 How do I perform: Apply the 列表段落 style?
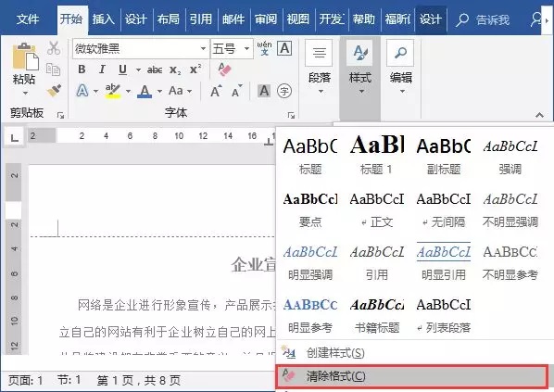[x=444, y=315]
